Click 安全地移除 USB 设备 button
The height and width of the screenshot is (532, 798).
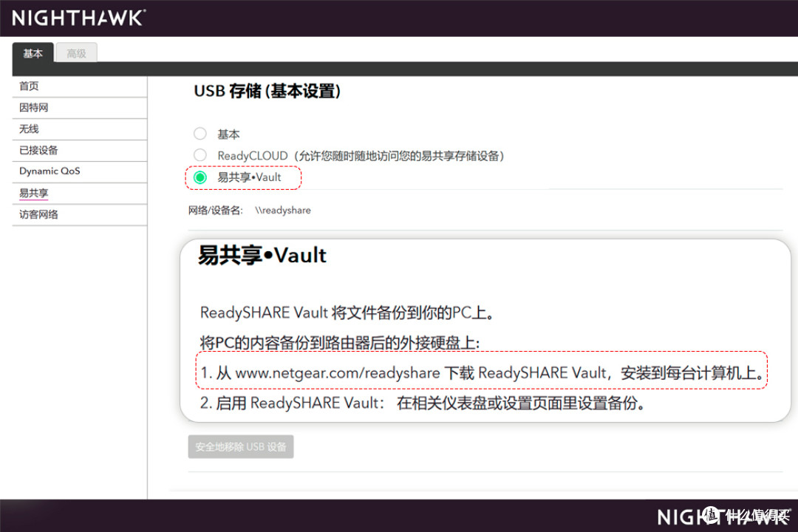click(x=241, y=446)
